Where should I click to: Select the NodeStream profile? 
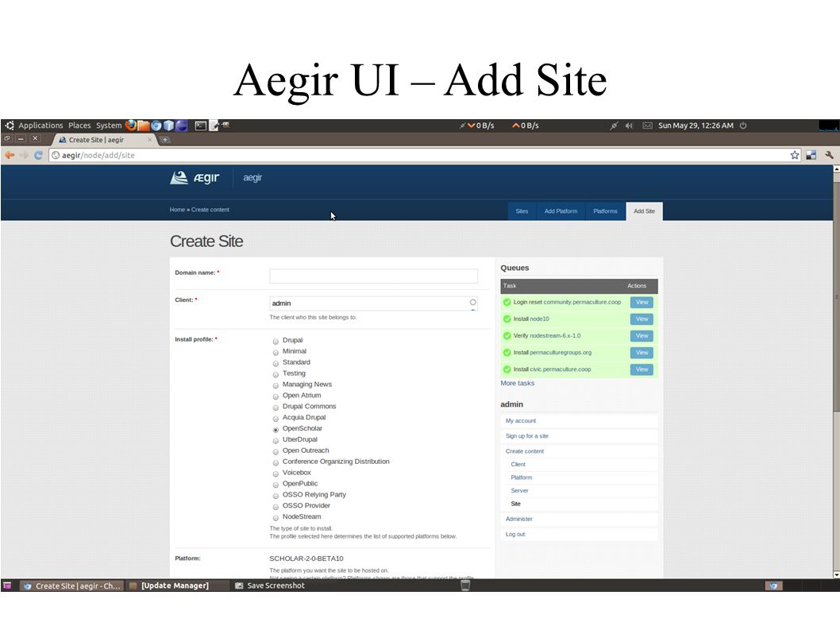[x=276, y=518]
